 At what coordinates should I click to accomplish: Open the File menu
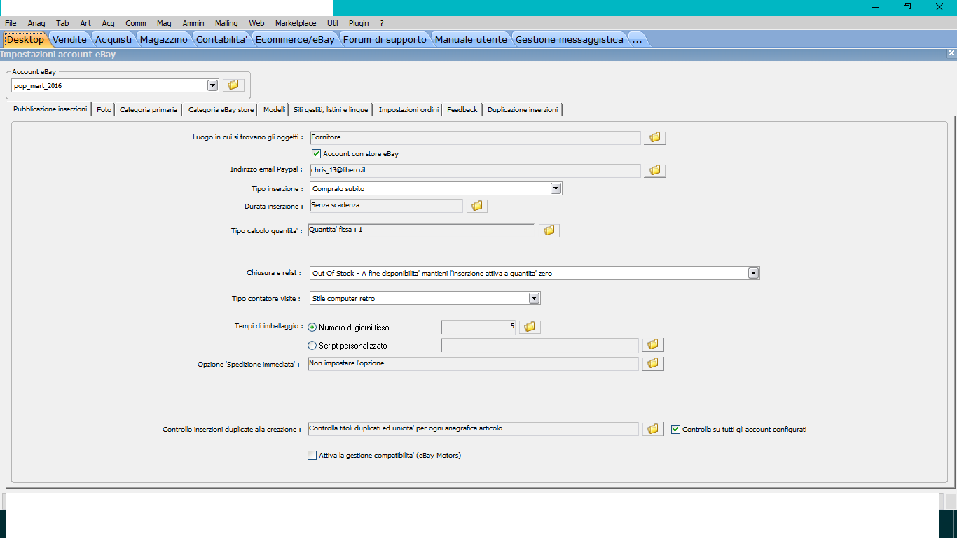point(11,23)
